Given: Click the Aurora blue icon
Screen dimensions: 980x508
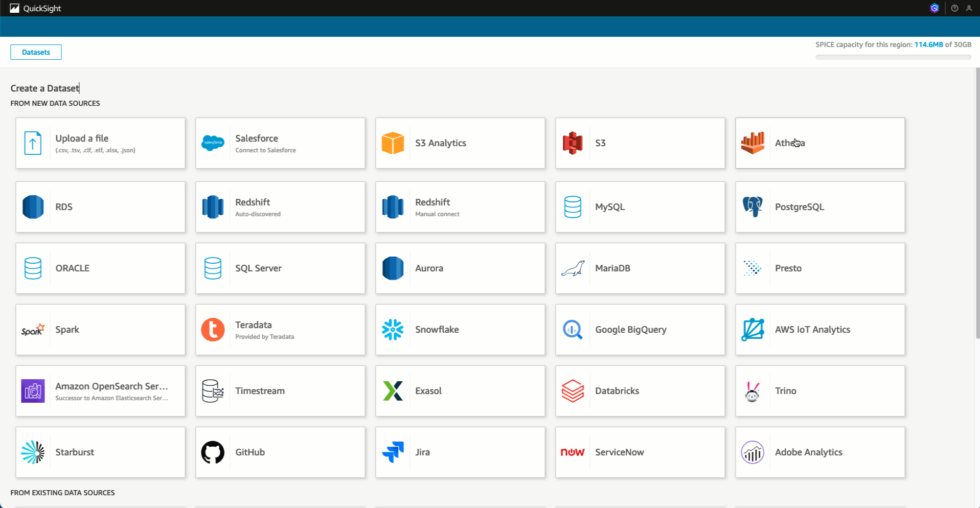Looking at the screenshot, I should pyautogui.click(x=393, y=268).
